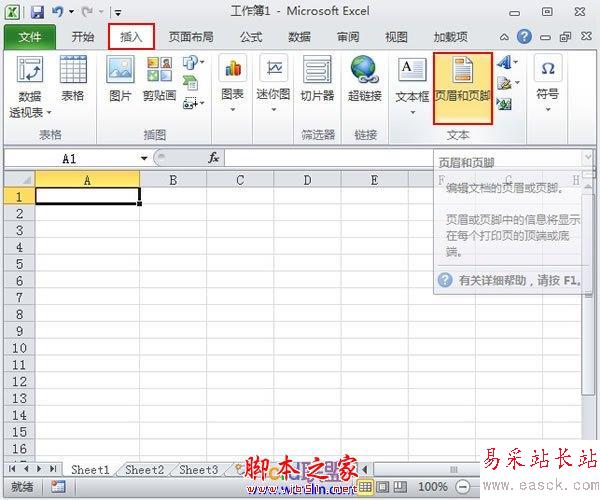Switch to the Sheet1 tab
The width and height of the screenshot is (600, 500).
coord(90,469)
